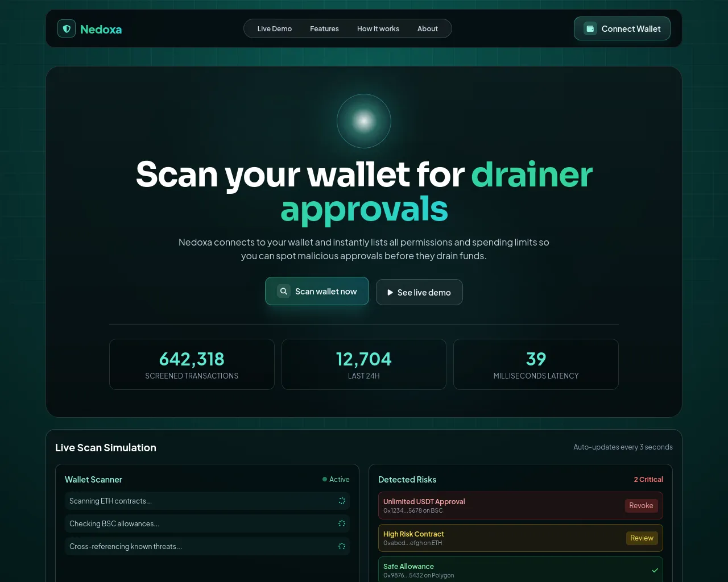Click the Connect Wallet button
The height and width of the screenshot is (582, 728).
click(x=622, y=28)
